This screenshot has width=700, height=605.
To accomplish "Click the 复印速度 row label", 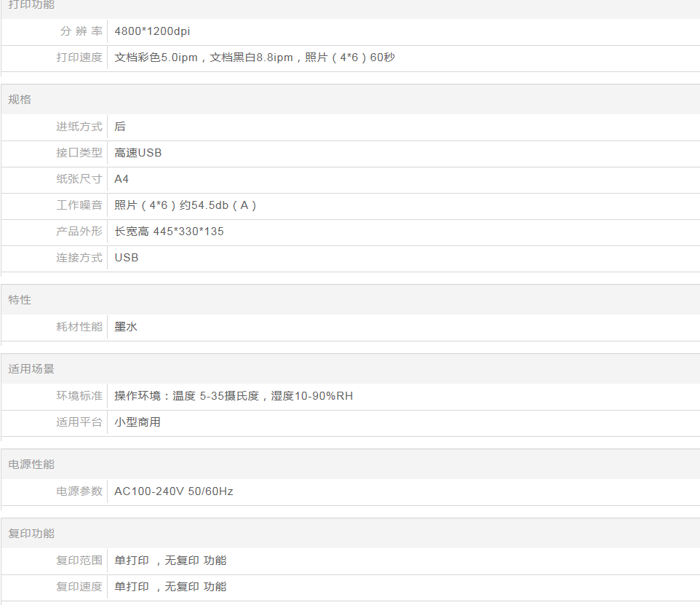I will click(x=79, y=587).
